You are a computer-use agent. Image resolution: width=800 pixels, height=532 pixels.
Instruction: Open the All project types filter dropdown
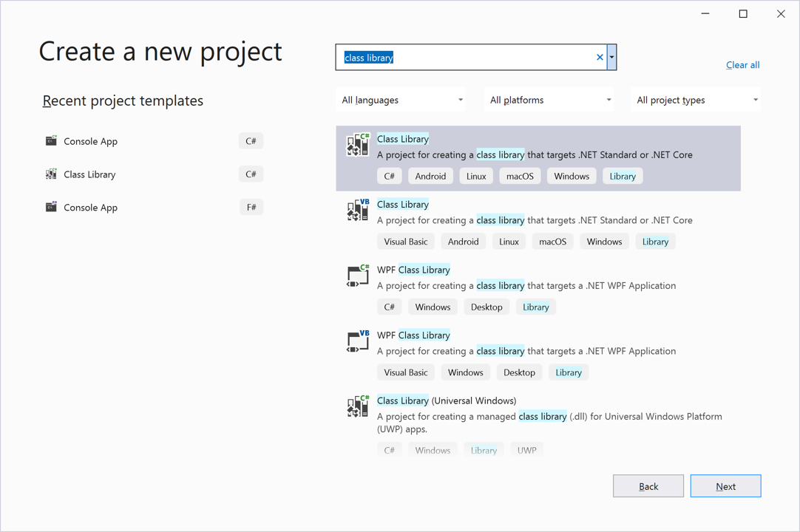pos(696,100)
